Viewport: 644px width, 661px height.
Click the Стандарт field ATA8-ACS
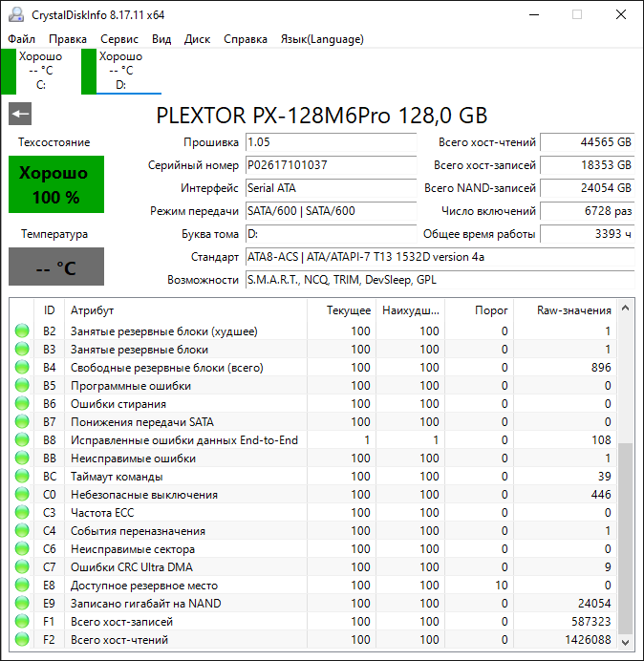coord(440,257)
